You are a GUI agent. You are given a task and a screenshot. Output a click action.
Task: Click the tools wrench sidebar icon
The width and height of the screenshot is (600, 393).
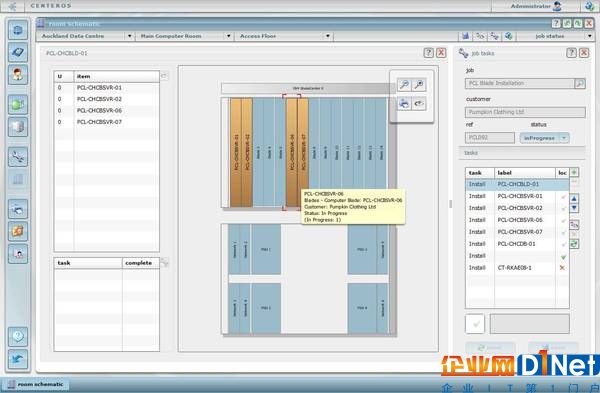[18, 157]
